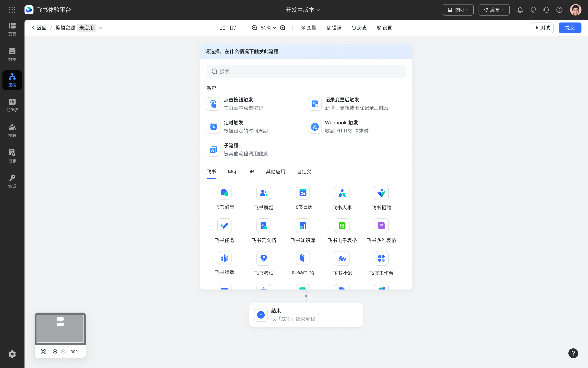Choose the 飞书工作台 trigger
The image size is (588, 368).
[381, 263]
